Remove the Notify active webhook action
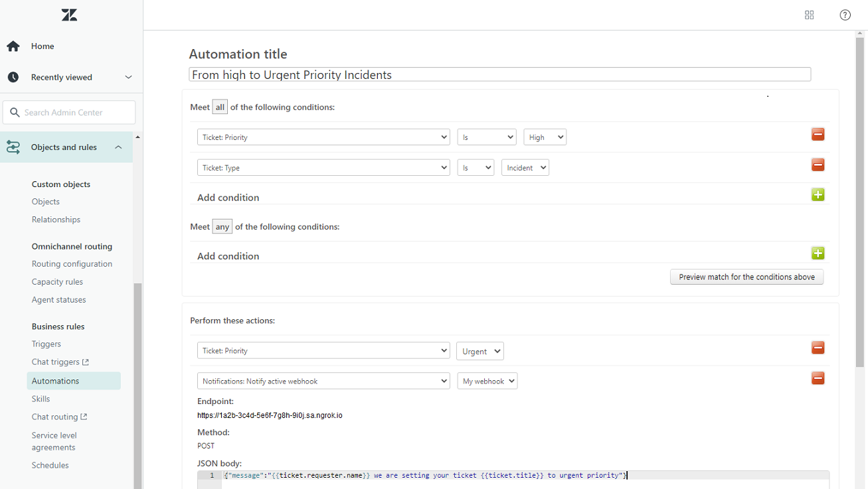Image resolution: width=868 pixels, height=489 pixels. 818,378
